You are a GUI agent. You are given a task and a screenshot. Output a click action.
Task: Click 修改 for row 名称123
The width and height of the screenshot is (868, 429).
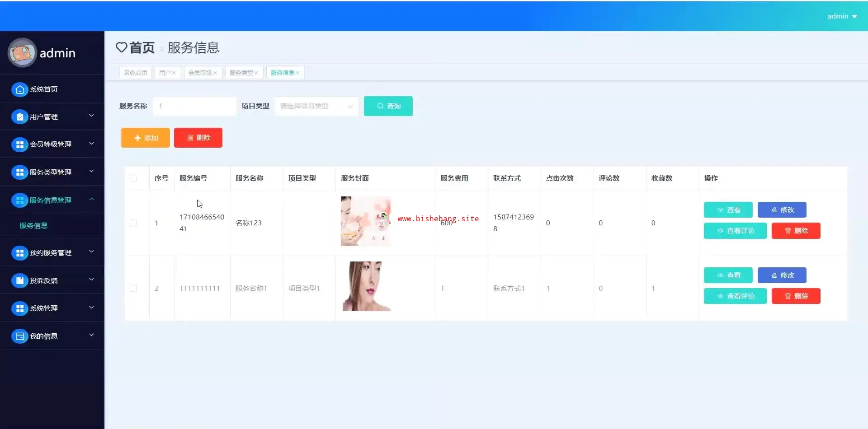tap(782, 210)
